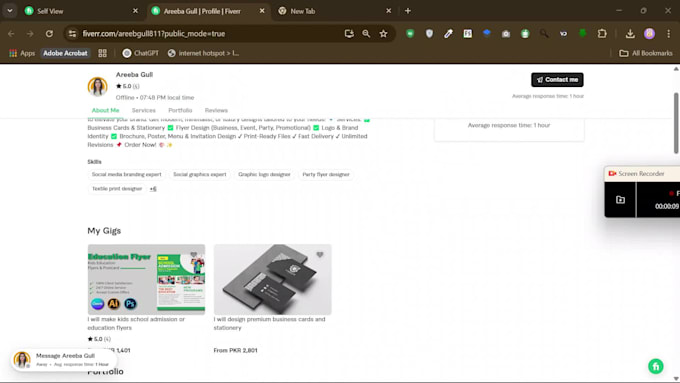Open the Chrome profile avatar

[x=649, y=34]
